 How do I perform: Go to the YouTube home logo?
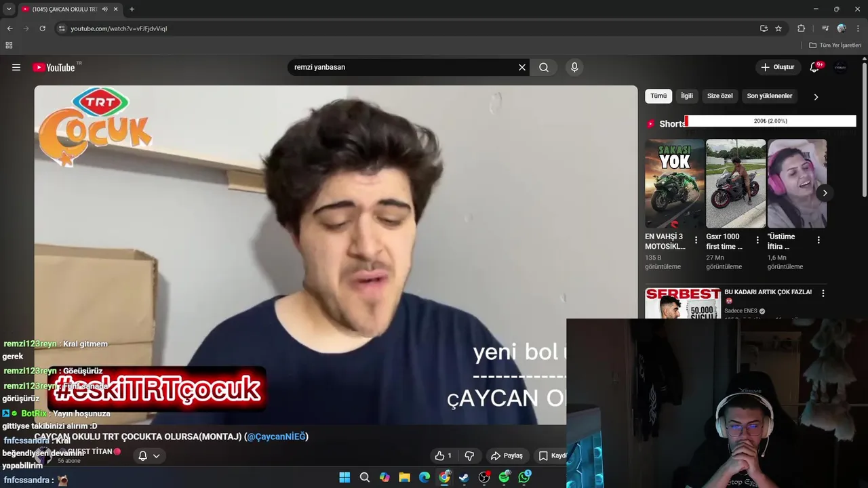[x=54, y=67]
